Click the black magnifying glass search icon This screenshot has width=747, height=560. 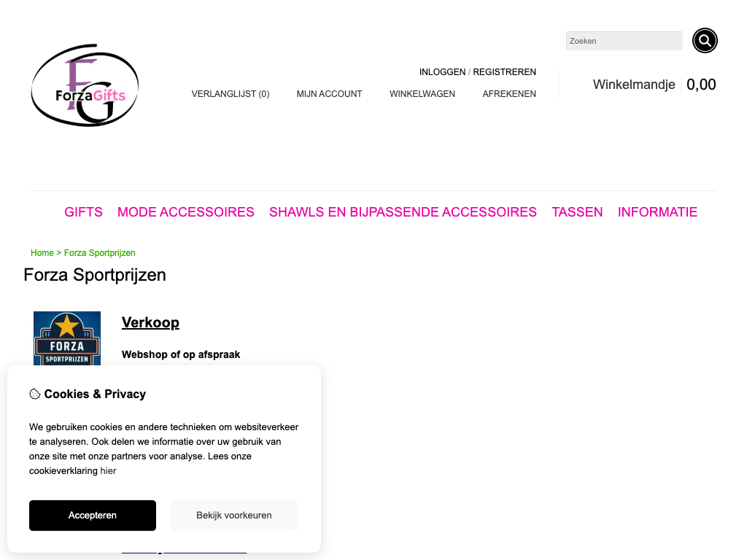coord(705,41)
